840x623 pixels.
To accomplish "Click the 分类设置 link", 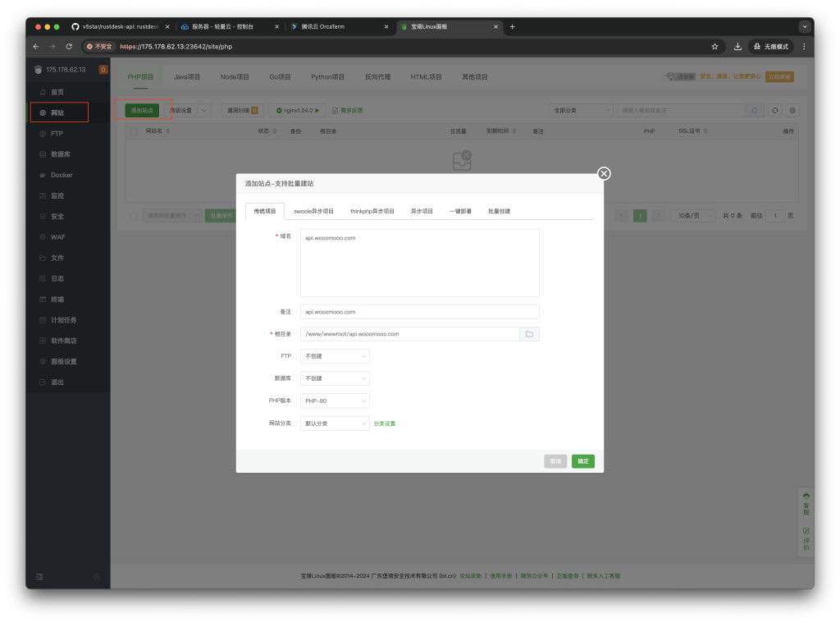I will point(385,424).
